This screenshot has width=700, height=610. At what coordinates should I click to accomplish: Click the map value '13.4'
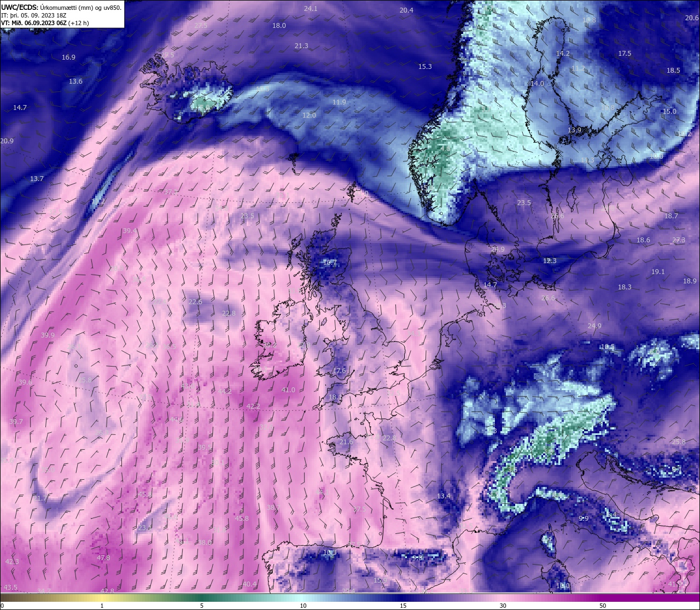pos(444,496)
